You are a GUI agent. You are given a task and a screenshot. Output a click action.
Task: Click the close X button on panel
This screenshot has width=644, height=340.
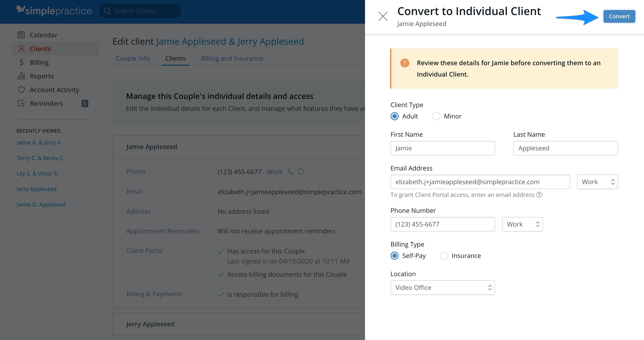382,16
